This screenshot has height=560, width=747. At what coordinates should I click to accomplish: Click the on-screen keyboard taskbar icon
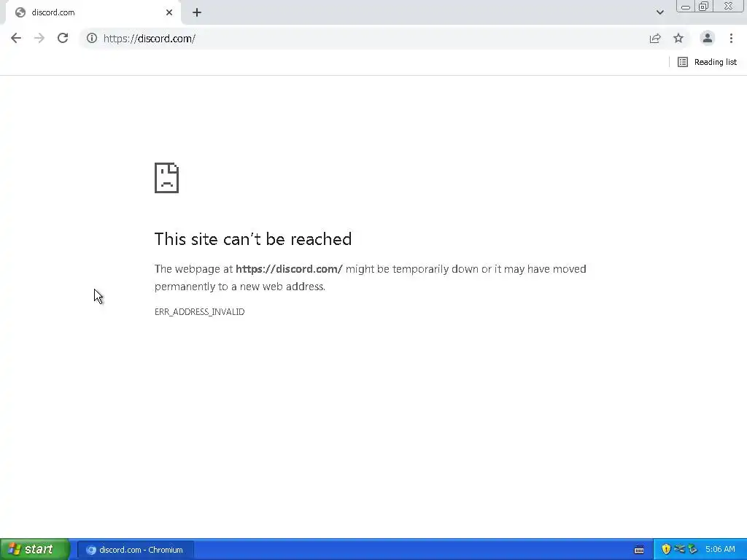point(639,550)
